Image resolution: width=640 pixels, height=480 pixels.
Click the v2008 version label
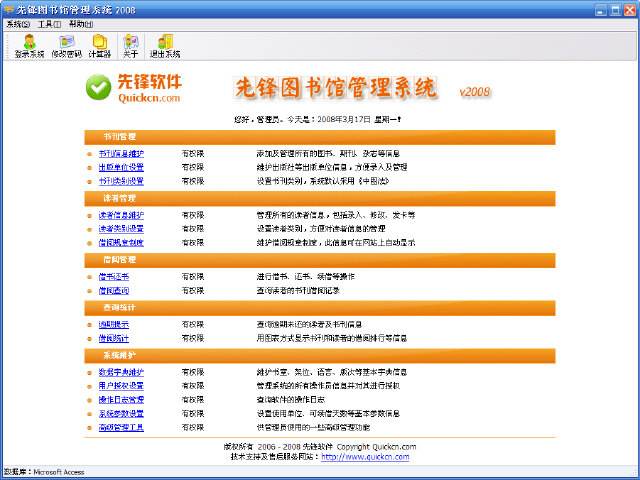(x=475, y=91)
